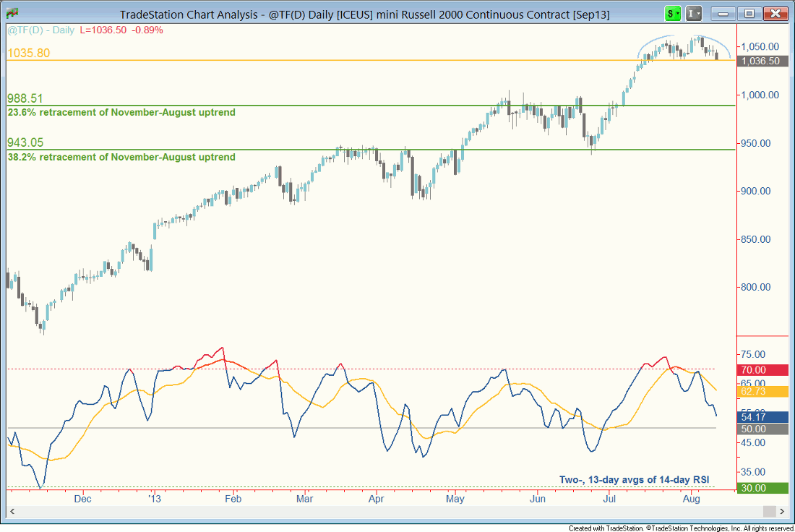Screen dimensions: 795x532
Task: Click the scrollbar right arrow
Action: click(783, 511)
